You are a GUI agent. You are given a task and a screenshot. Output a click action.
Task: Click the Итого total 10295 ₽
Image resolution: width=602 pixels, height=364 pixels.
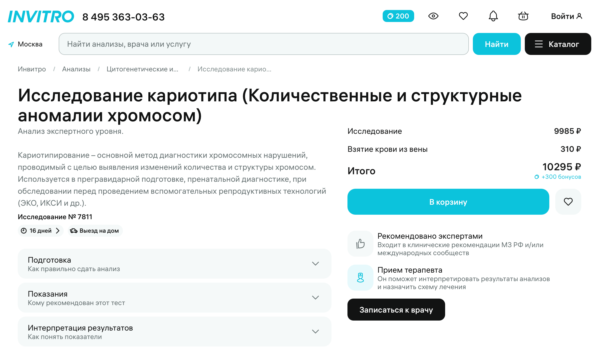562,167
